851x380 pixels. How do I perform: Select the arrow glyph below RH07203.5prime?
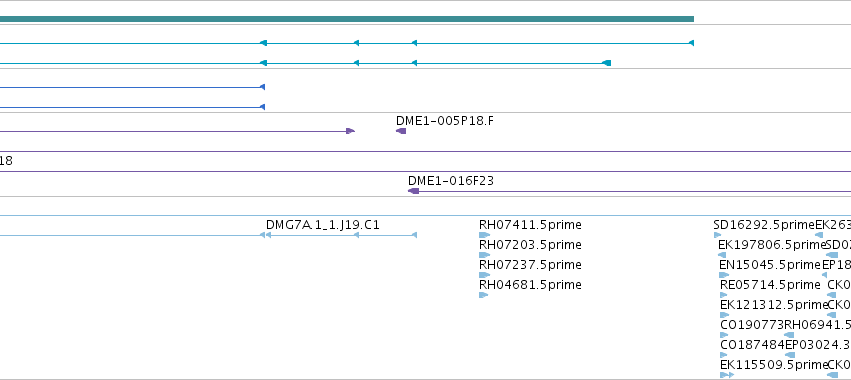click(484, 255)
